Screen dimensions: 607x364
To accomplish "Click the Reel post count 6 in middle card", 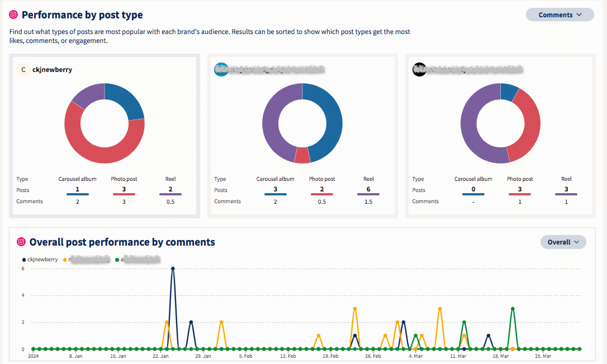I will coord(368,189).
